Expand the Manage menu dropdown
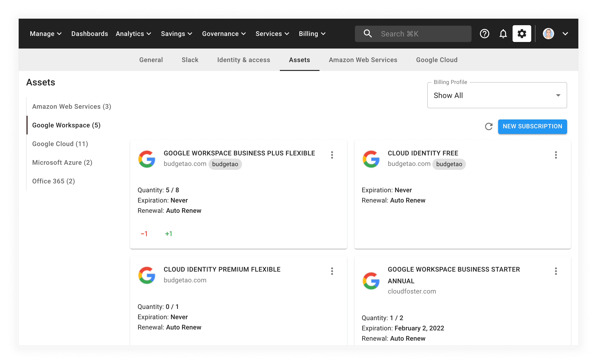 point(45,34)
